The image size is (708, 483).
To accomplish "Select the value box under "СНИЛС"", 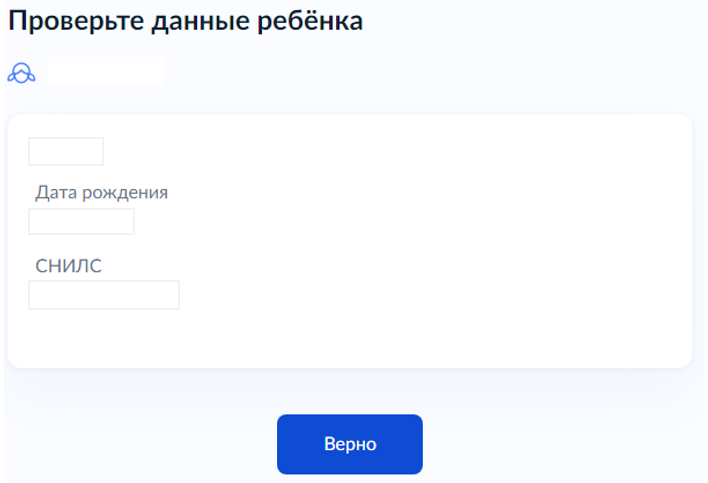I will pos(104,295).
